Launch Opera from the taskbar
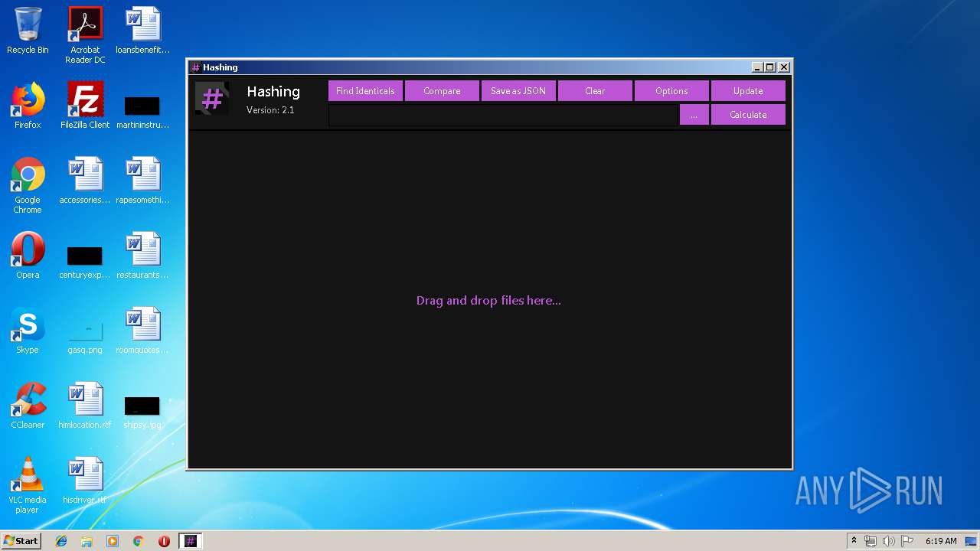 coord(164,541)
